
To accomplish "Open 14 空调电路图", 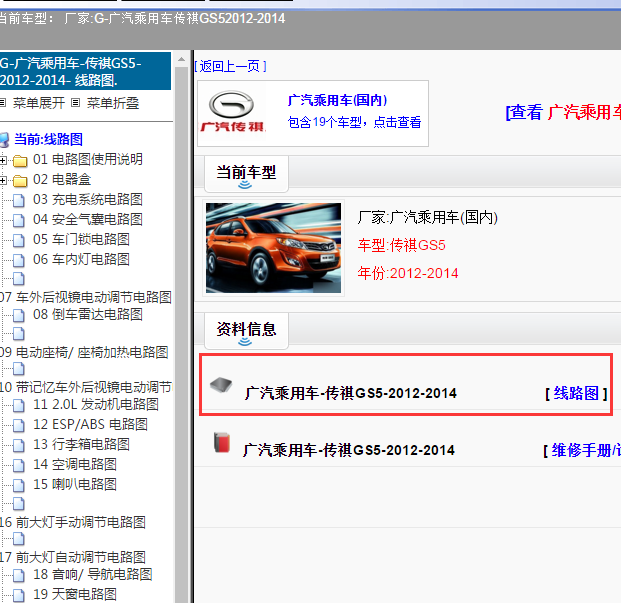I will (x=75, y=464).
